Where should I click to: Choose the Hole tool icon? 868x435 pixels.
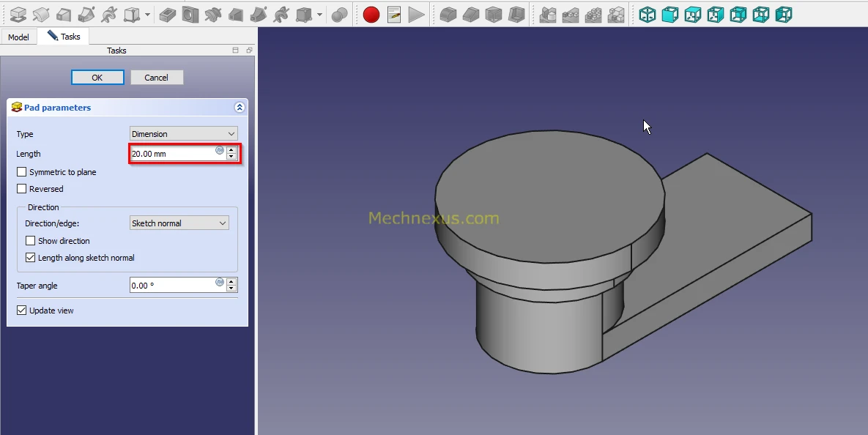pyautogui.click(x=190, y=14)
